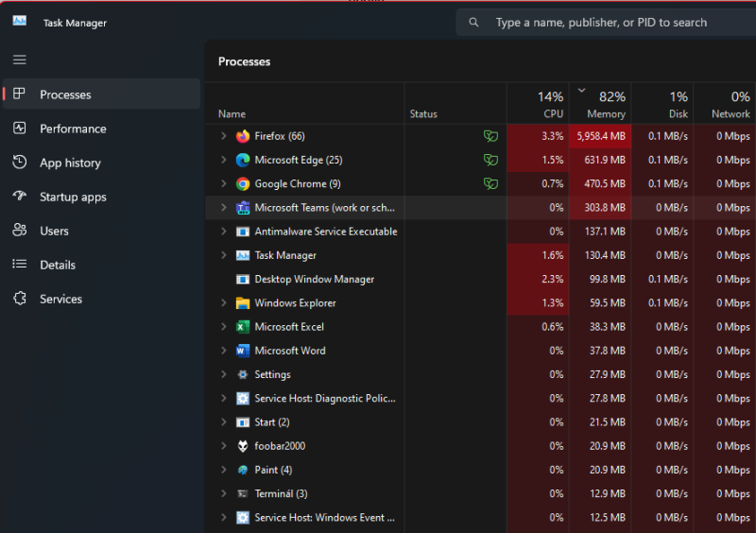The image size is (756, 533).
Task: Expand the Windows Explorer process row
Action: click(x=223, y=303)
